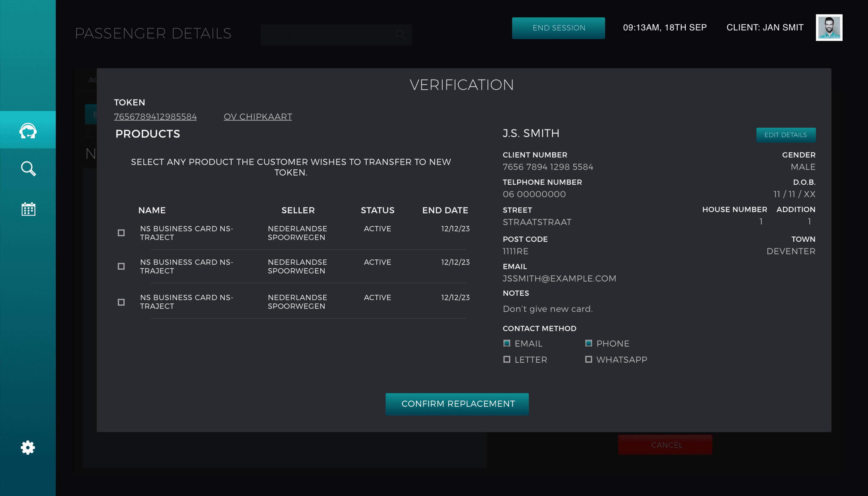Check the second NS Business Card product
This screenshot has width=868, height=496.
121,266
